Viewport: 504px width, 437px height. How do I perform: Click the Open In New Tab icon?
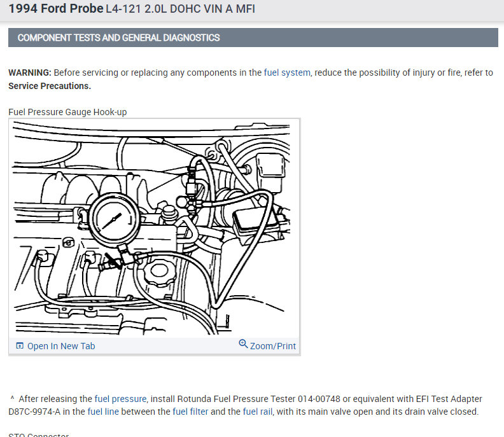click(x=20, y=346)
